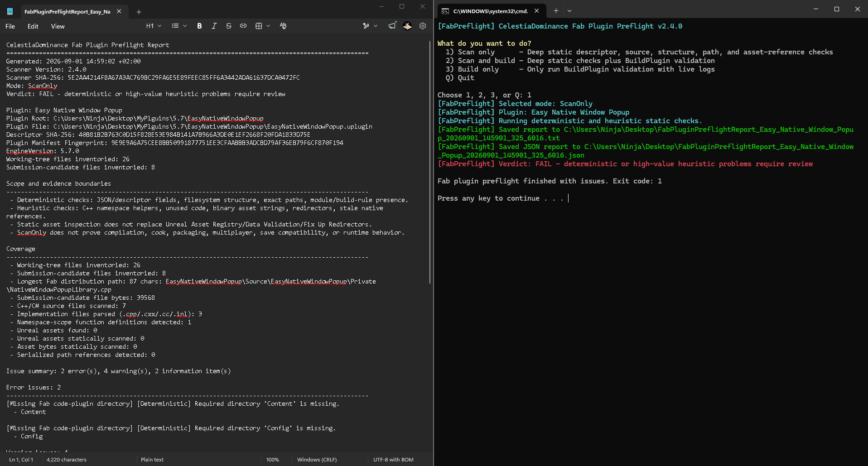Expand the H1 heading style dropdown
The width and height of the screenshot is (868, 466).
click(x=154, y=26)
